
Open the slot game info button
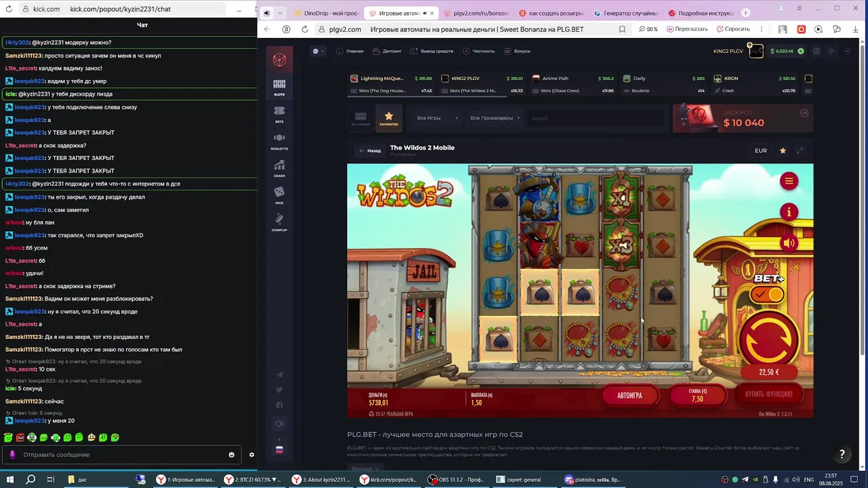point(789,212)
